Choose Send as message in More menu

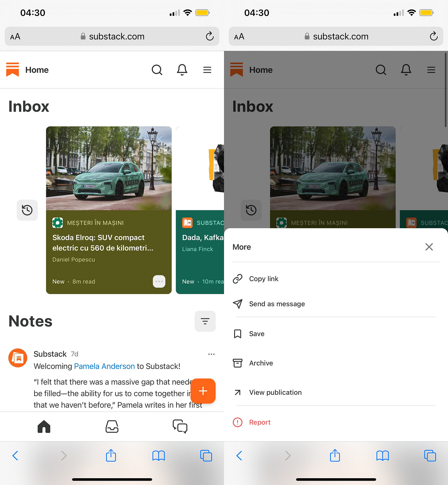[336, 304]
